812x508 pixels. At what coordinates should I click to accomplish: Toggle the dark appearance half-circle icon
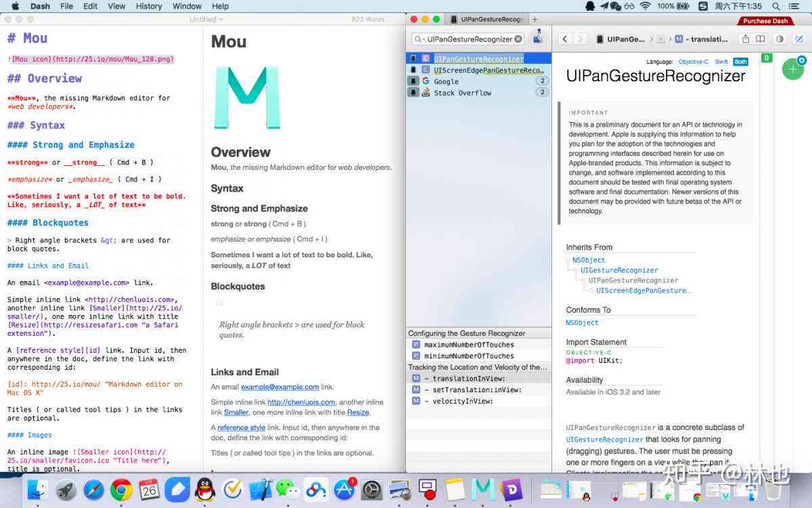pyautogui.click(x=780, y=39)
